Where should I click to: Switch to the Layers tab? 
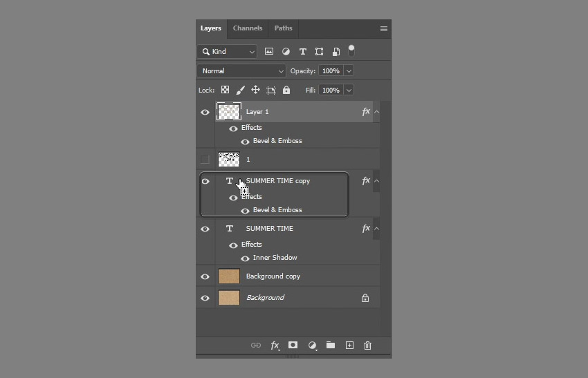pyautogui.click(x=211, y=28)
